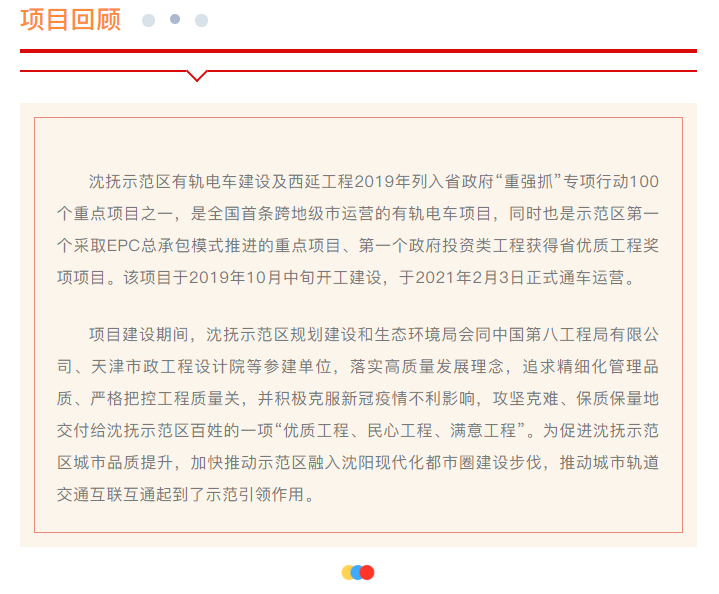Click the line starting 质、严格把控工程质量关
Image resolution: width=719 pixels, height=594 pixels.
[358, 399]
